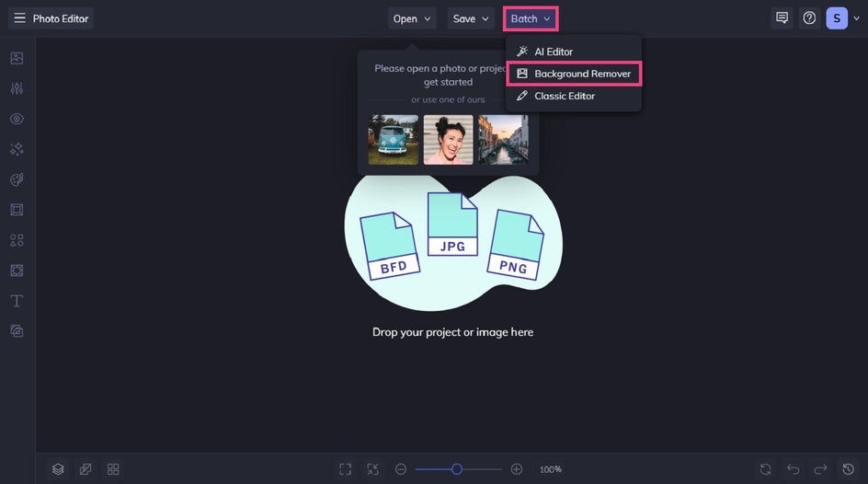Click the shrink to fit arrows icon
This screenshot has width=868, height=484.
click(372, 469)
